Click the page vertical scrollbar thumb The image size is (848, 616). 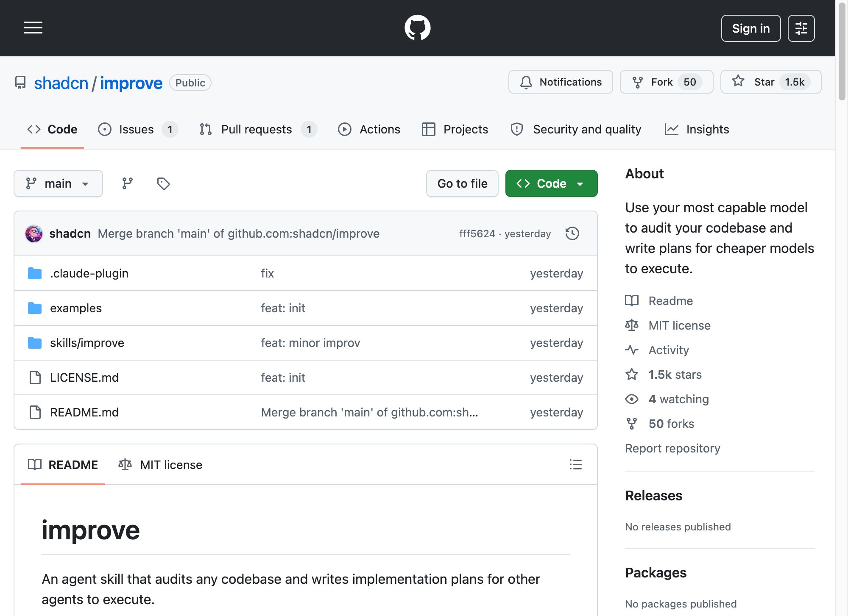[x=842, y=51]
